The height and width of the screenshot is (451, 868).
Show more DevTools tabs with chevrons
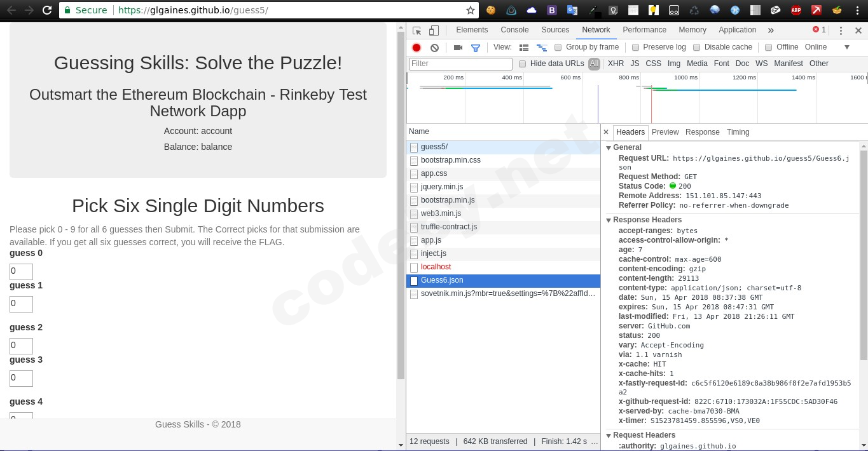(x=771, y=30)
